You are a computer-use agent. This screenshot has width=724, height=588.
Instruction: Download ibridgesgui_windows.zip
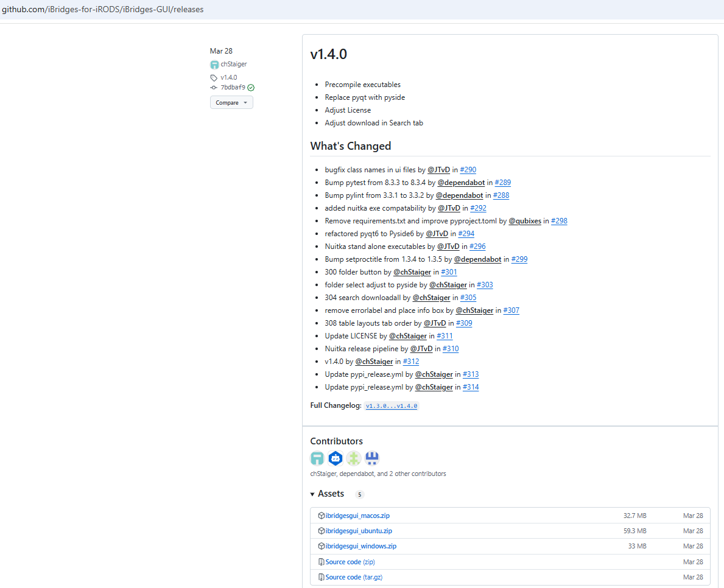click(360, 546)
